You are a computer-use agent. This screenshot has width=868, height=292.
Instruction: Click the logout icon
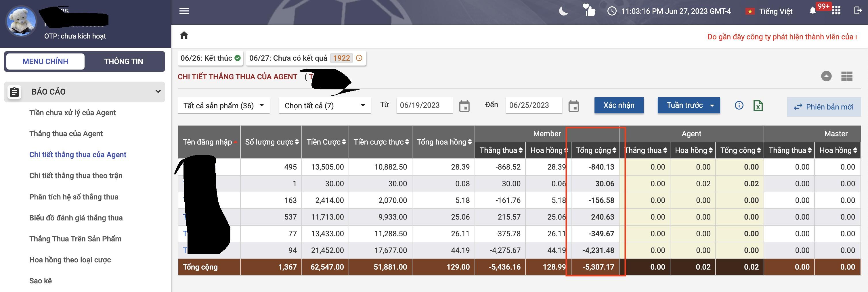point(858,11)
